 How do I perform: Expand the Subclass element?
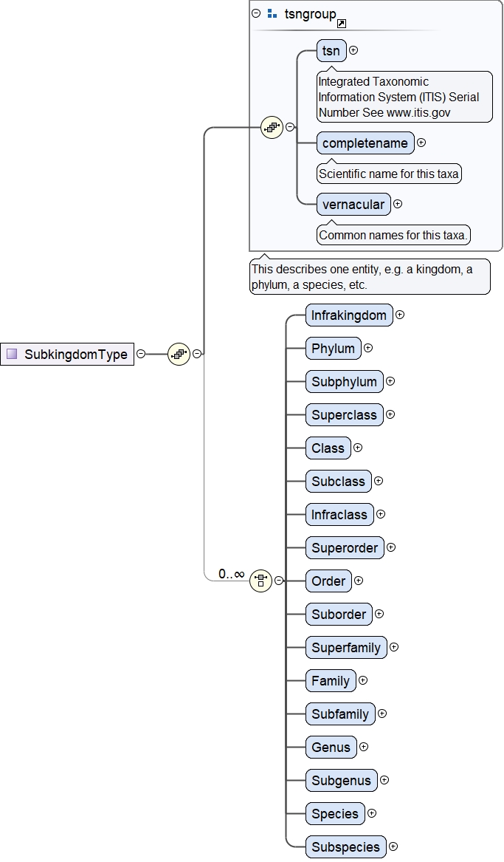[379, 481]
